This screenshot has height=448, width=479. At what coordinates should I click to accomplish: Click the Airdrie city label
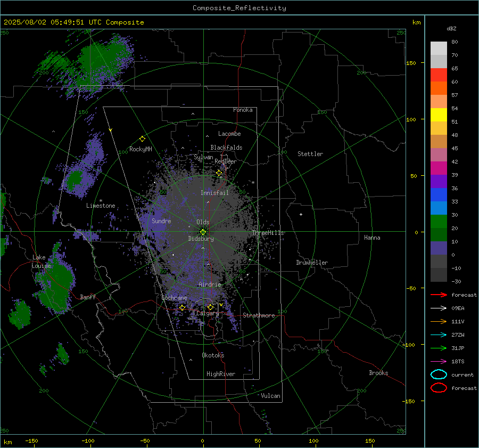coord(210,284)
